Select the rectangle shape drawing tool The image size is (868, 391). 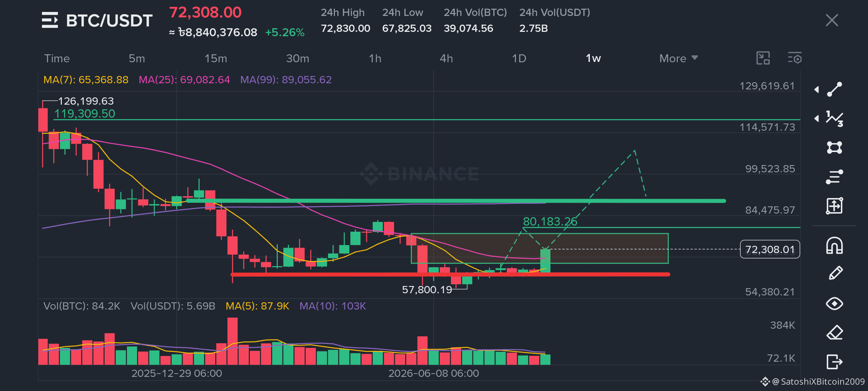click(834, 147)
